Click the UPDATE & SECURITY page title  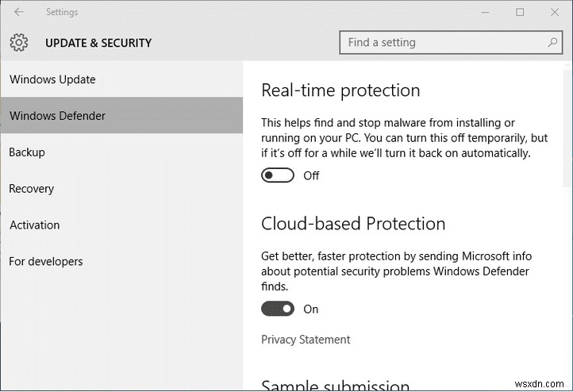click(x=98, y=43)
